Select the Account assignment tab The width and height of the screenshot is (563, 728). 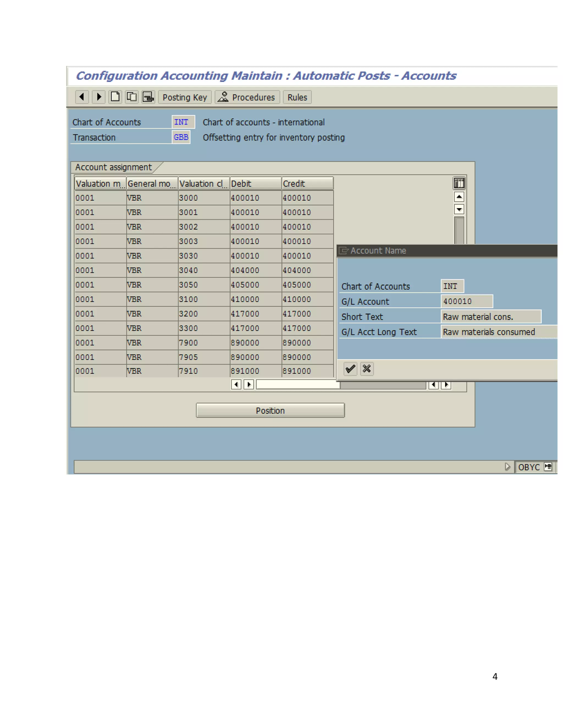click(x=114, y=167)
